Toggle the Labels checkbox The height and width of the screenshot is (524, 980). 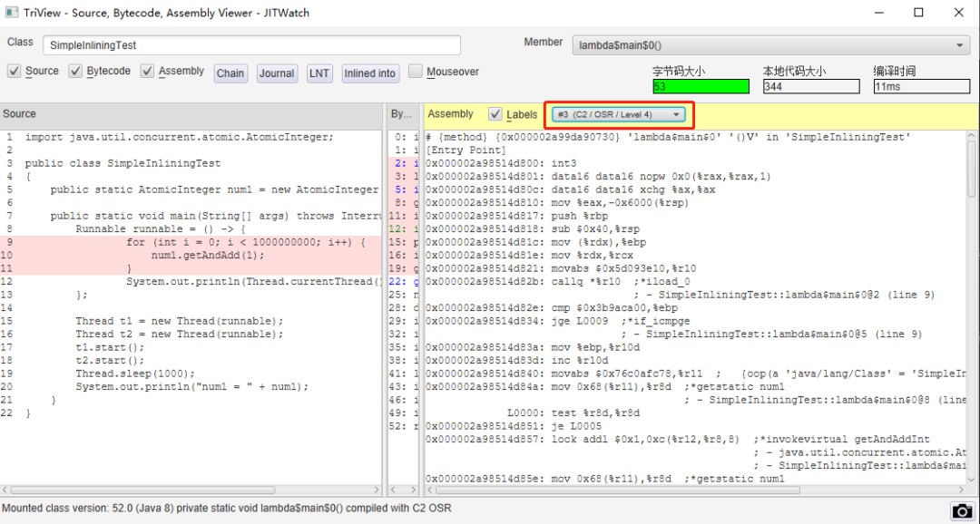(x=495, y=114)
